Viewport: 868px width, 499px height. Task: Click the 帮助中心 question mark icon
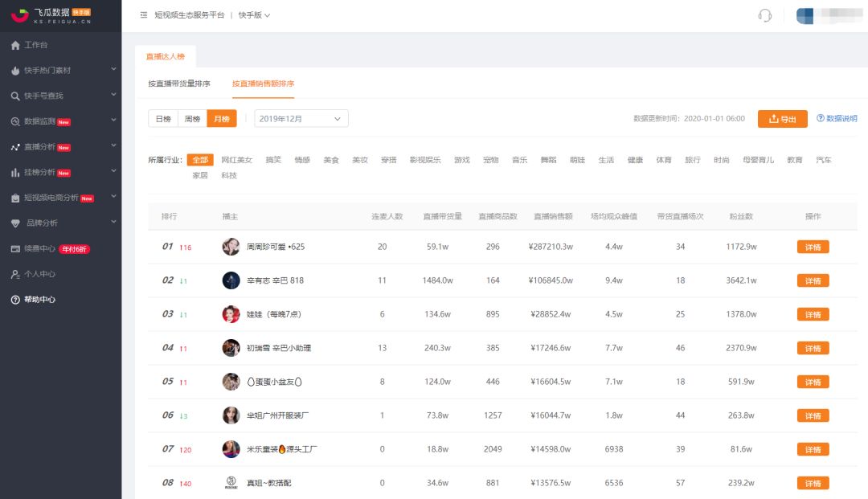[x=15, y=300]
